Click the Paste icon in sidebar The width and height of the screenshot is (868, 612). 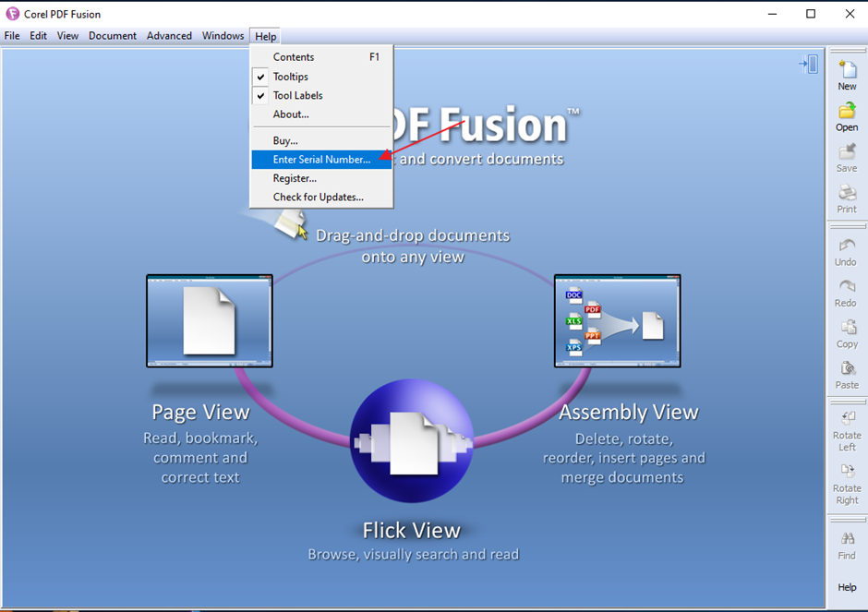tap(847, 369)
